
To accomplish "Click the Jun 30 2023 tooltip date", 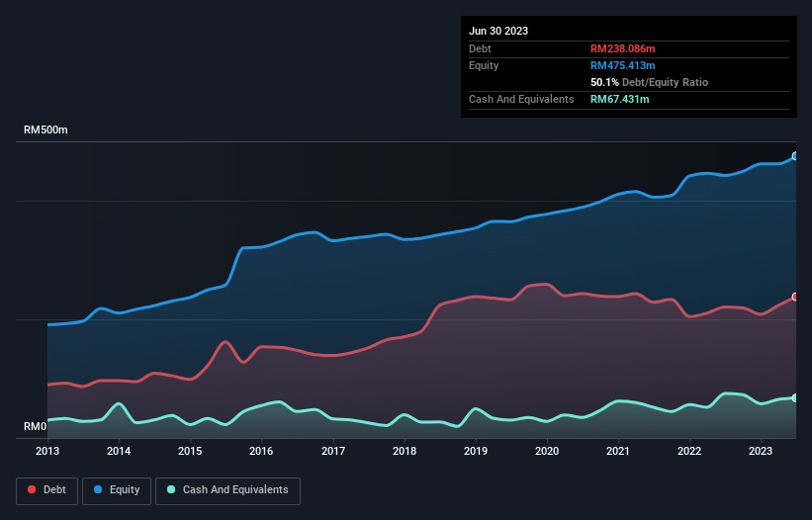I will click(498, 31).
